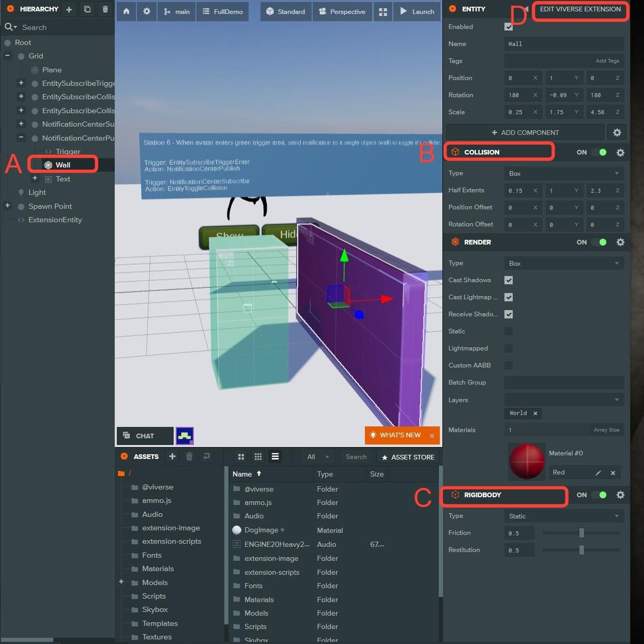Click the Launch button
644x644 pixels.
(417, 11)
